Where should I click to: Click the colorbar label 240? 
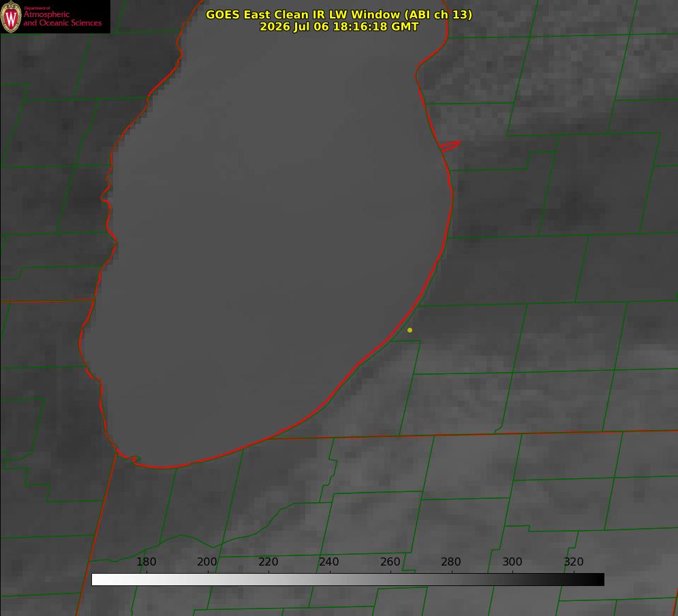coord(329,561)
